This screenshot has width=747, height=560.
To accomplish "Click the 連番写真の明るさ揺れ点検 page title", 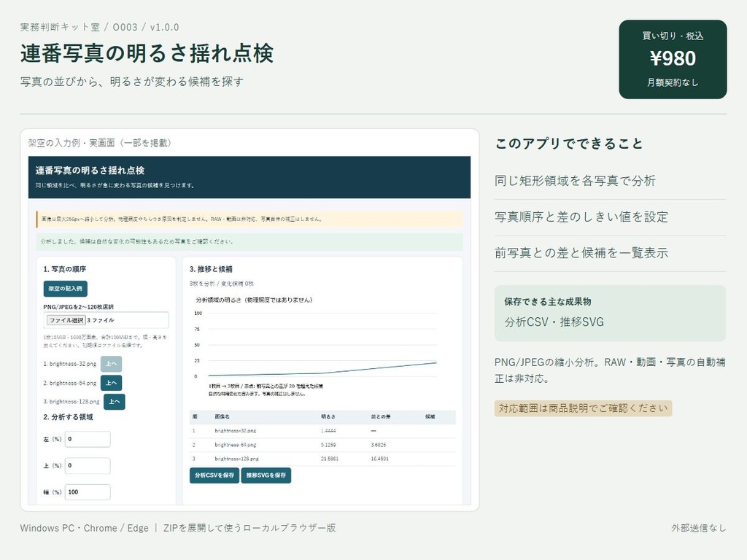I will point(147,52).
